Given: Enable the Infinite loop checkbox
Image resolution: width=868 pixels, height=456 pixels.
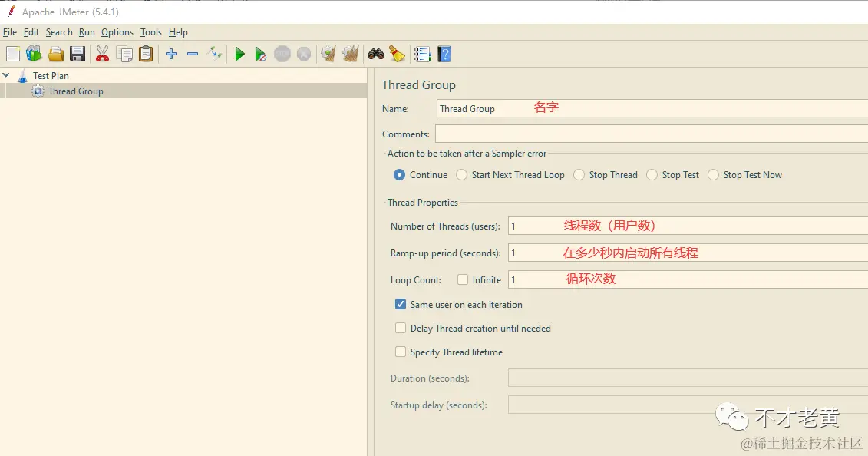Looking at the screenshot, I should (463, 279).
